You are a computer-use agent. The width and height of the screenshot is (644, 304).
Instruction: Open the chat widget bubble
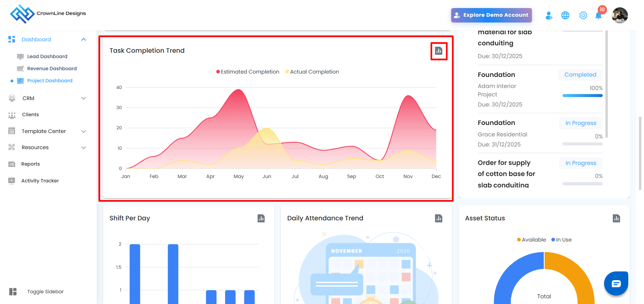[616, 284]
